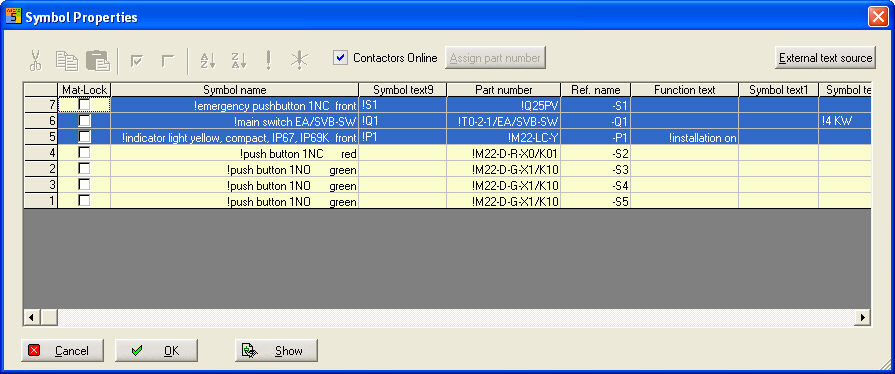Check Mat-Lock for row with -S3
895x374 pixels.
(x=84, y=168)
